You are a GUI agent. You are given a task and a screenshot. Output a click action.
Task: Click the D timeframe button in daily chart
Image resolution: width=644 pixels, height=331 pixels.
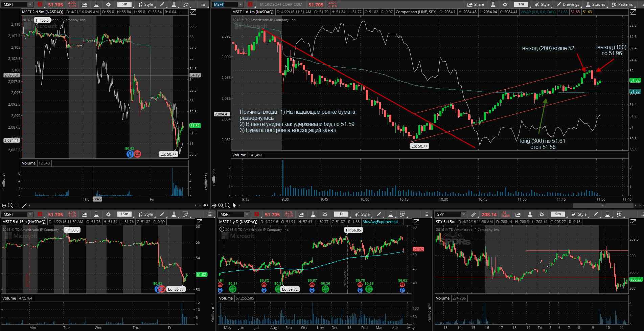click(341, 214)
